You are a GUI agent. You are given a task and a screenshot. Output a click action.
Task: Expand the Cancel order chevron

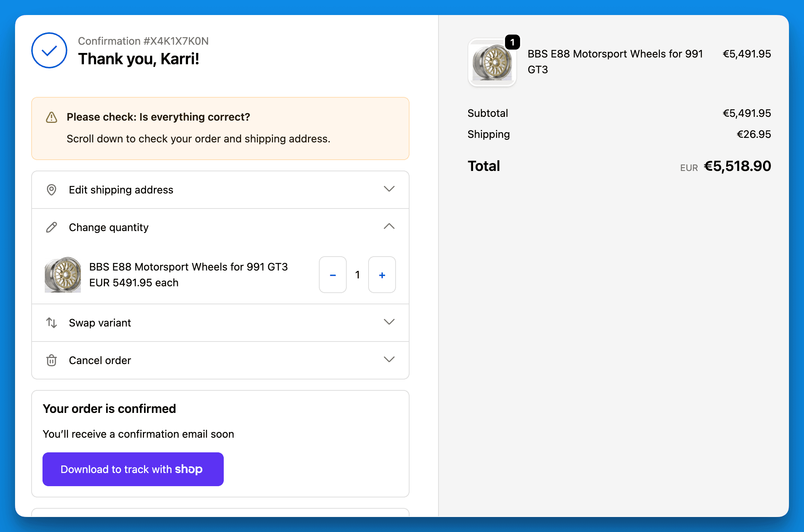tap(389, 360)
